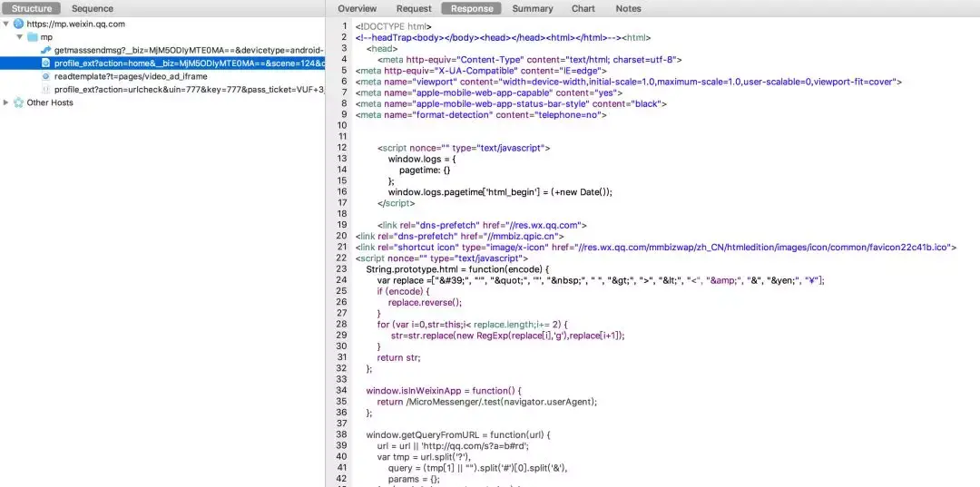This screenshot has height=487, width=980.
Task: Click the profile_ext urlcheck file icon
Action: [x=45, y=89]
